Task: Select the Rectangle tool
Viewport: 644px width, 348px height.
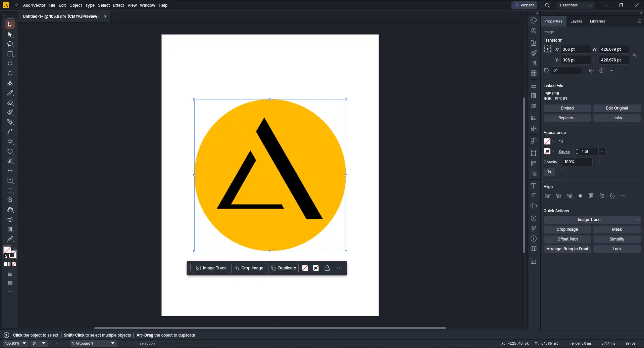Action: pos(10,54)
